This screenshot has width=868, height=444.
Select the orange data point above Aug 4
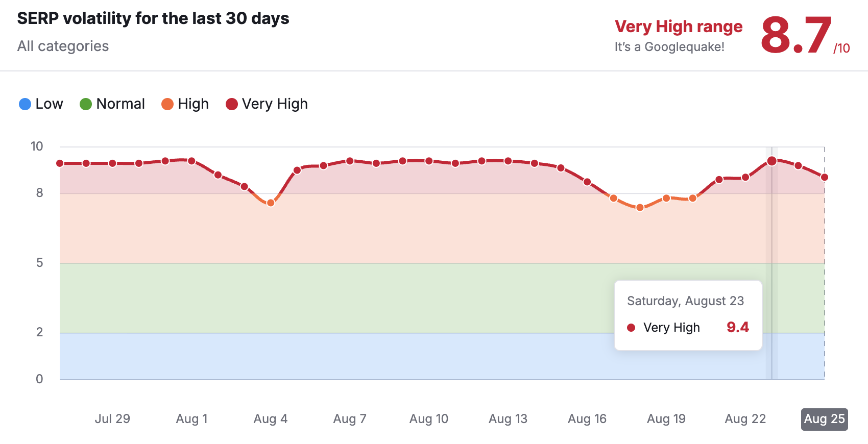tap(271, 203)
